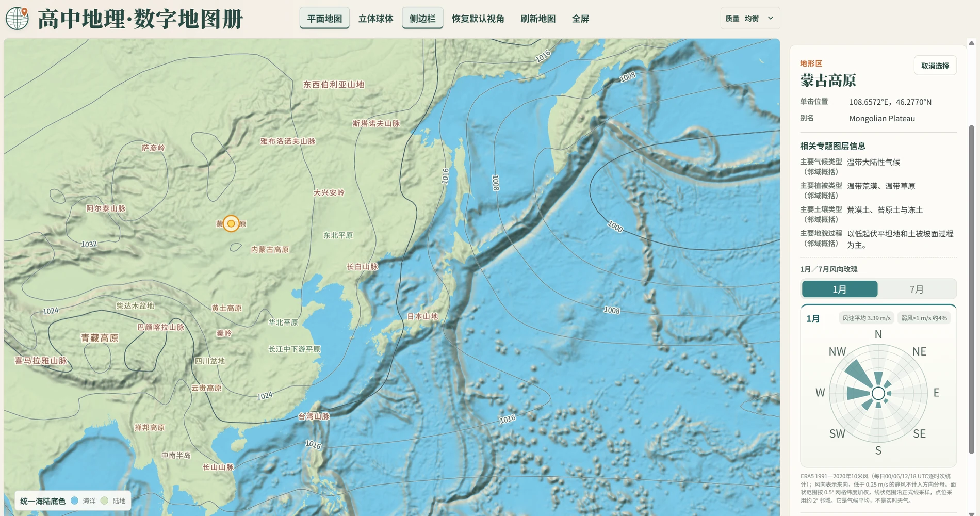Open the 质量 均衡 quality dropdown
980x516 pixels.
750,19
